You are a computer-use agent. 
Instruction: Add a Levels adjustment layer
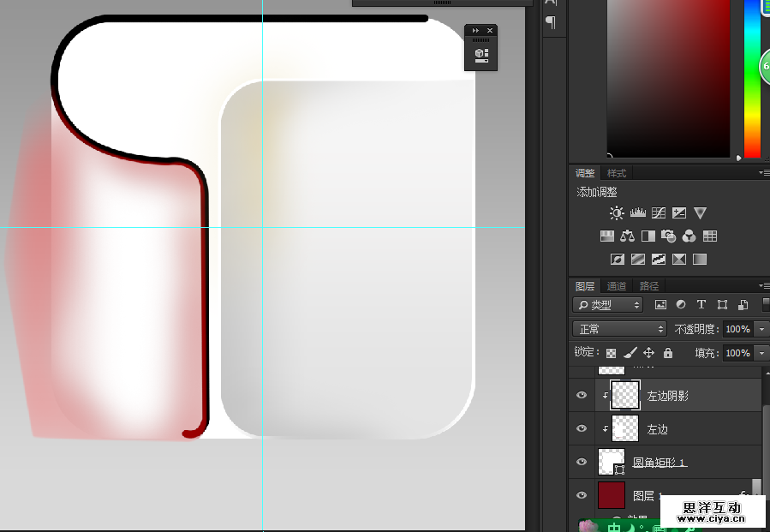(637, 213)
